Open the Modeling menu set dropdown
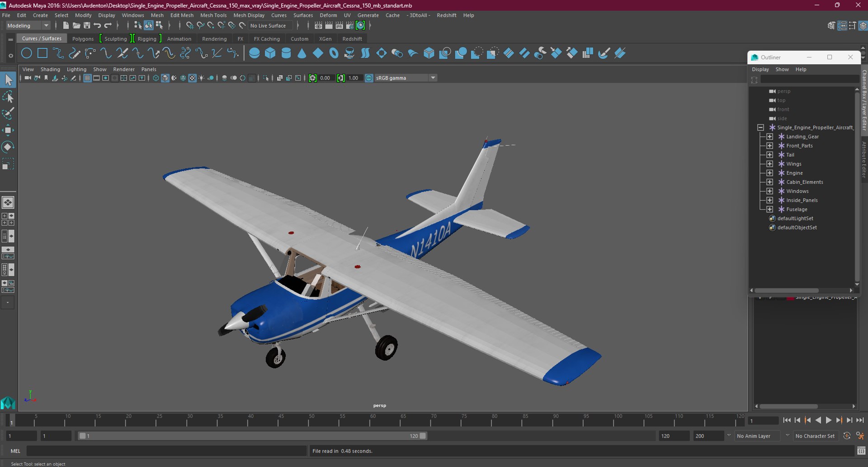Screen dimensions: 868x467 (x=28, y=26)
